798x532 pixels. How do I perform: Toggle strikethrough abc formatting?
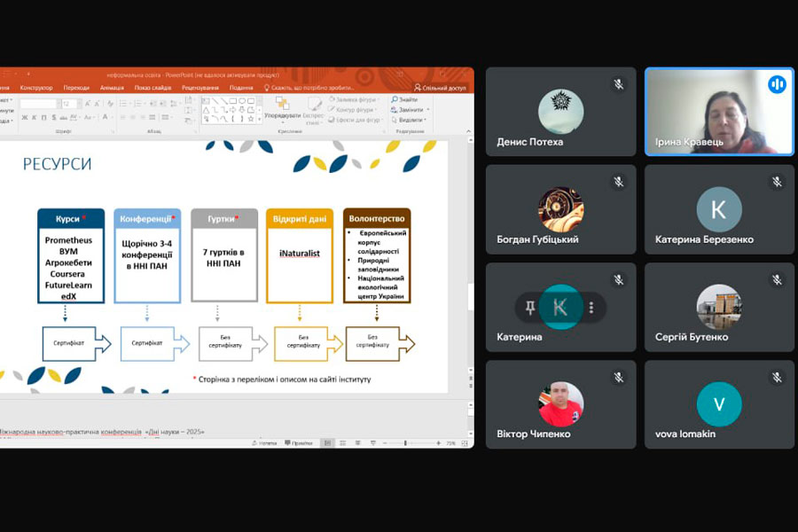pyautogui.click(x=64, y=118)
